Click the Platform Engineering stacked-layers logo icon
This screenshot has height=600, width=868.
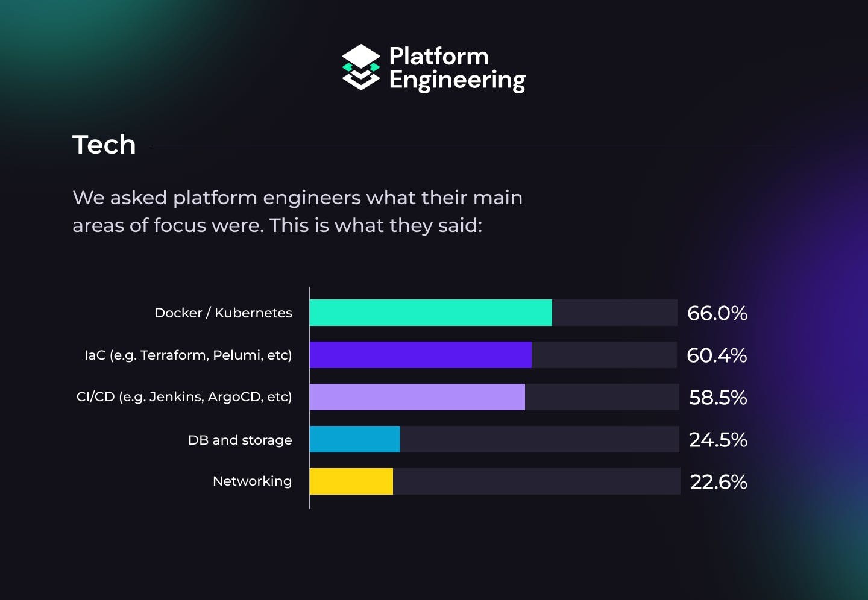(x=361, y=67)
